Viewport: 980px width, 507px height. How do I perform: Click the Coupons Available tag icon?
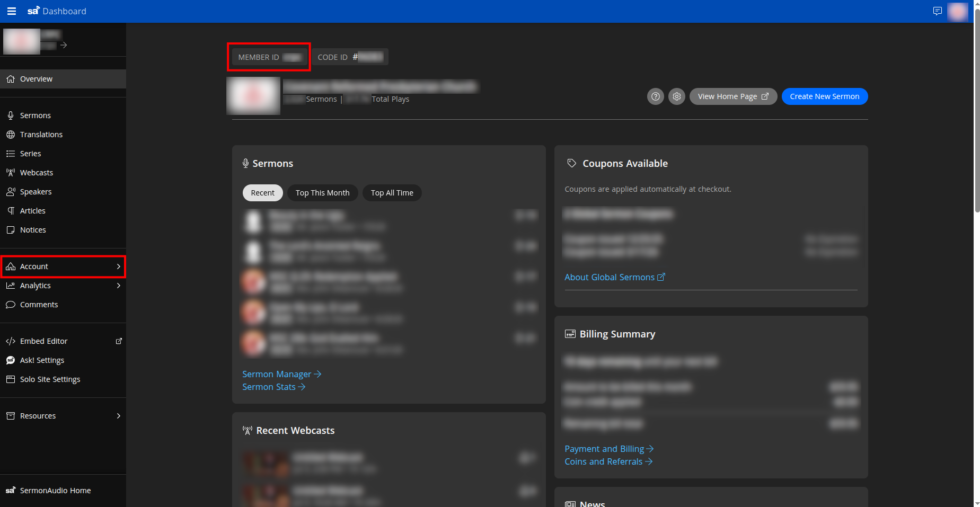click(571, 163)
